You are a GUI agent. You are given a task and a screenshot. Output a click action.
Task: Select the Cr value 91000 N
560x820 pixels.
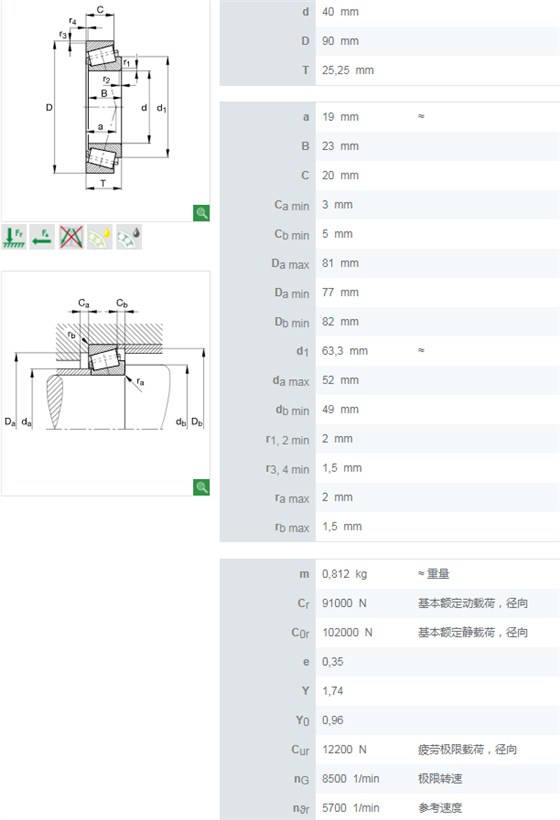coord(345,603)
